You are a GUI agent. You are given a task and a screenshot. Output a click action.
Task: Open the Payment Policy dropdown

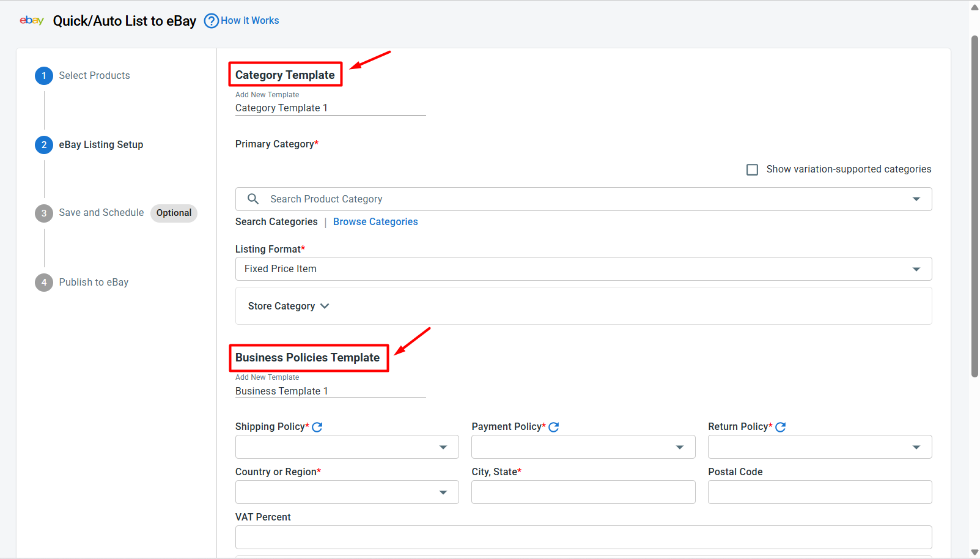point(583,447)
